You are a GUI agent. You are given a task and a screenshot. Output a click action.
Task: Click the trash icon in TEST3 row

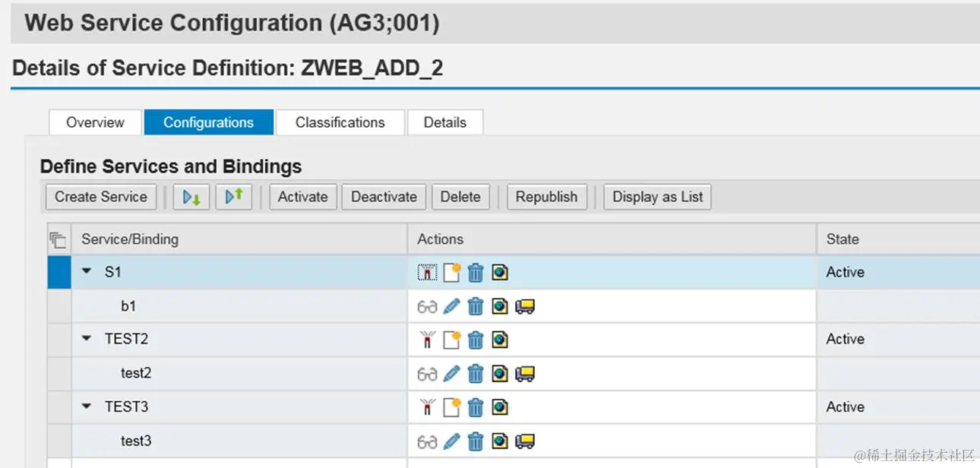[x=476, y=407]
